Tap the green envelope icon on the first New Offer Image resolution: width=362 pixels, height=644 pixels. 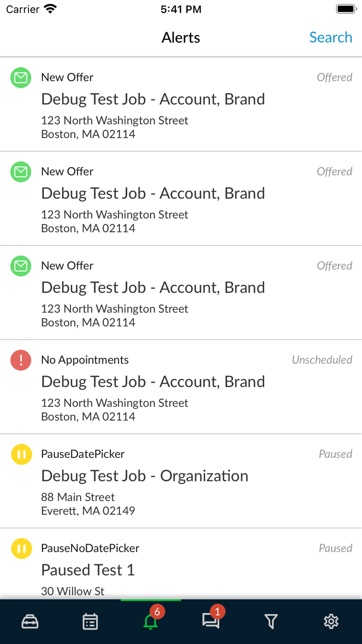21,78
